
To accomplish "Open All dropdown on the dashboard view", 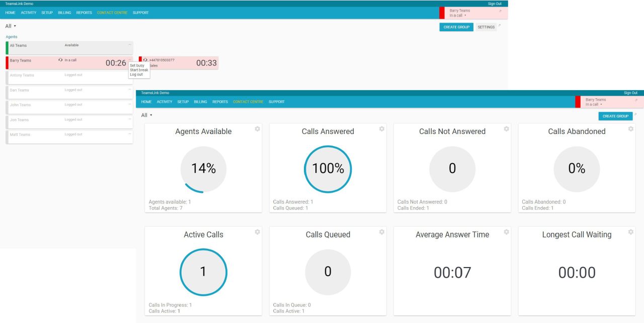I will (x=146, y=115).
